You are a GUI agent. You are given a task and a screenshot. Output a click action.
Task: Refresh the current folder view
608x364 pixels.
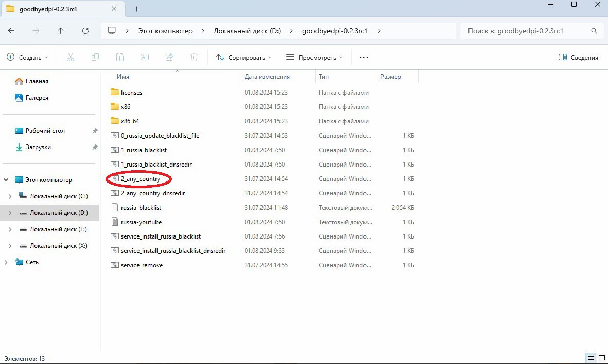85,31
